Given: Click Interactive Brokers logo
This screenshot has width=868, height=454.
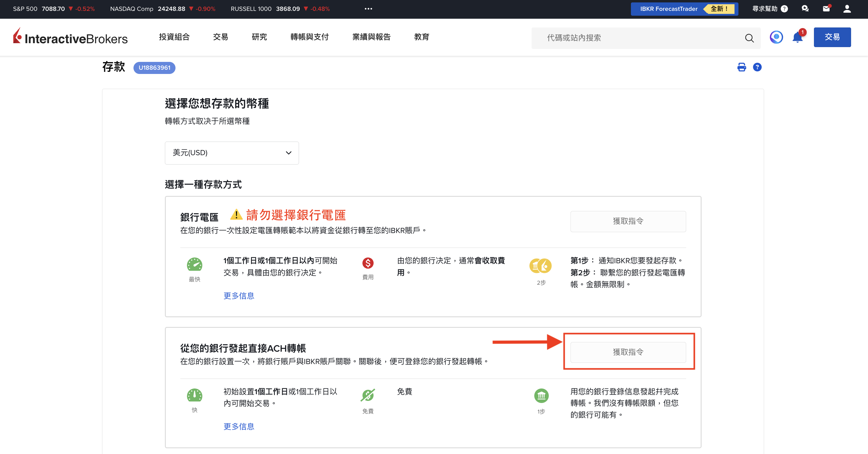Looking at the screenshot, I should tap(70, 37).
